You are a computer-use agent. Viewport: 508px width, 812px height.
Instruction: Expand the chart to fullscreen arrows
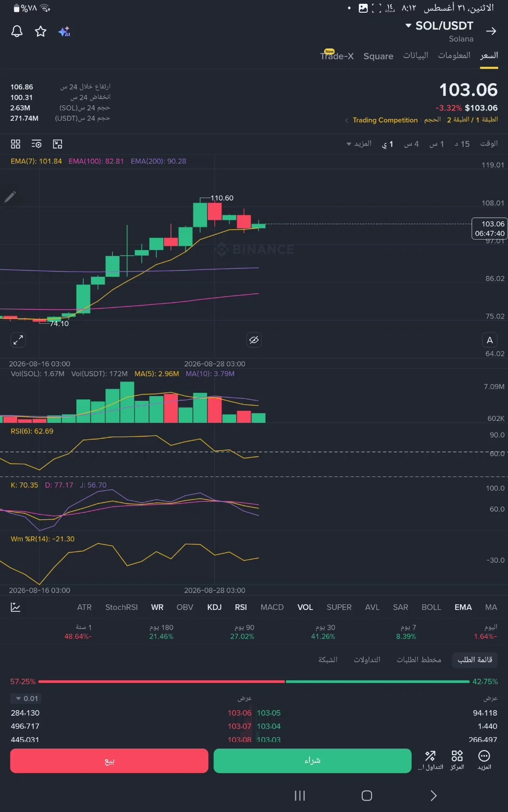point(18,340)
